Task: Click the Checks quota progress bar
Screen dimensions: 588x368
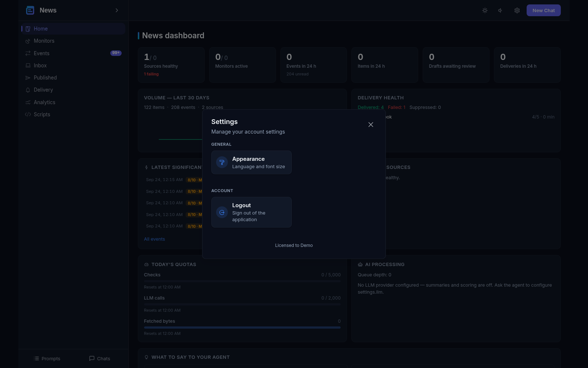Action: [242, 281]
